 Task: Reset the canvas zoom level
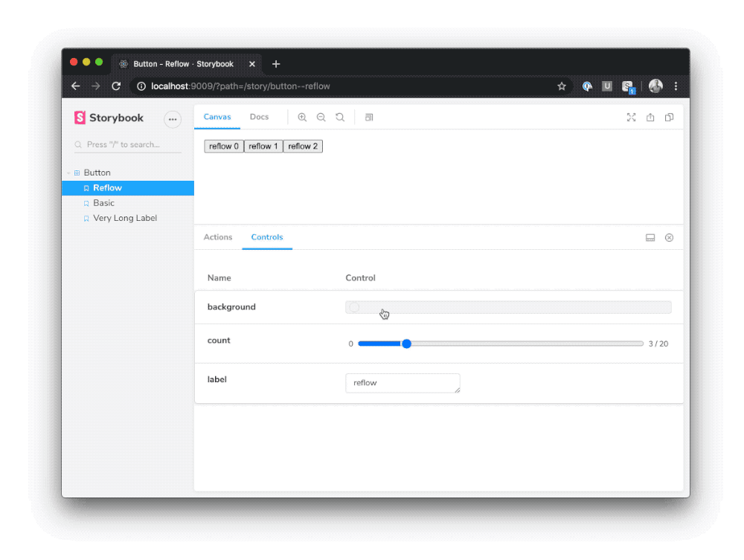click(x=340, y=117)
